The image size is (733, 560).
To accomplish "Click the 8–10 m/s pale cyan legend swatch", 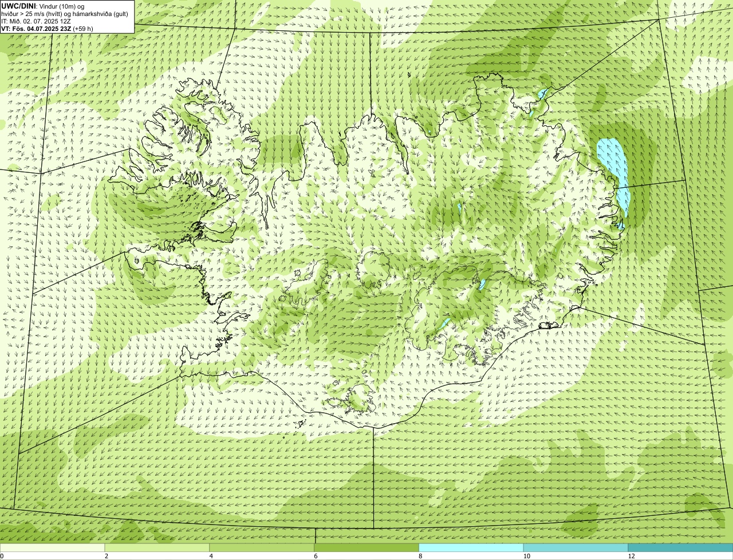I will (x=471, y=548).
